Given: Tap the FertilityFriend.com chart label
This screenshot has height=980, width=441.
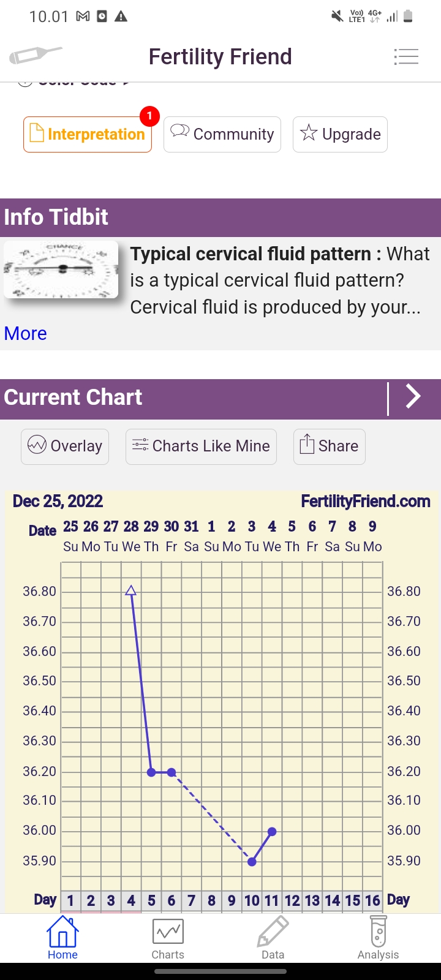Looking at the screenshot, I should [x=365, y=502].
